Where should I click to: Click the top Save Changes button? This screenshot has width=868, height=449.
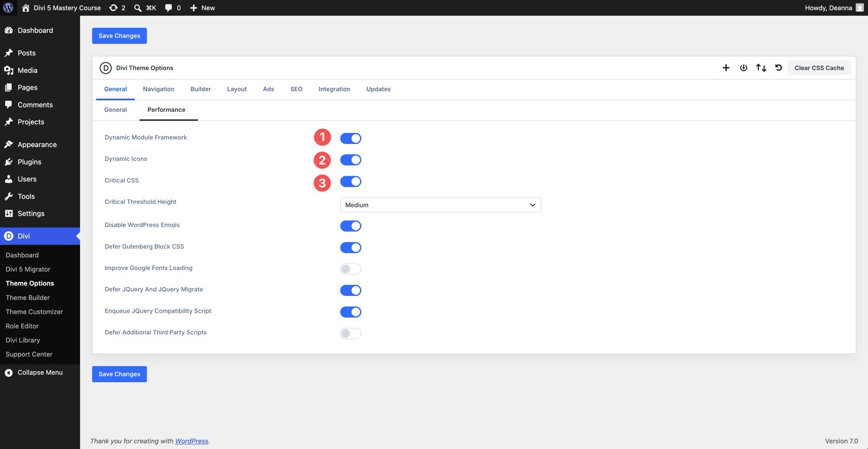pos(119,36)
